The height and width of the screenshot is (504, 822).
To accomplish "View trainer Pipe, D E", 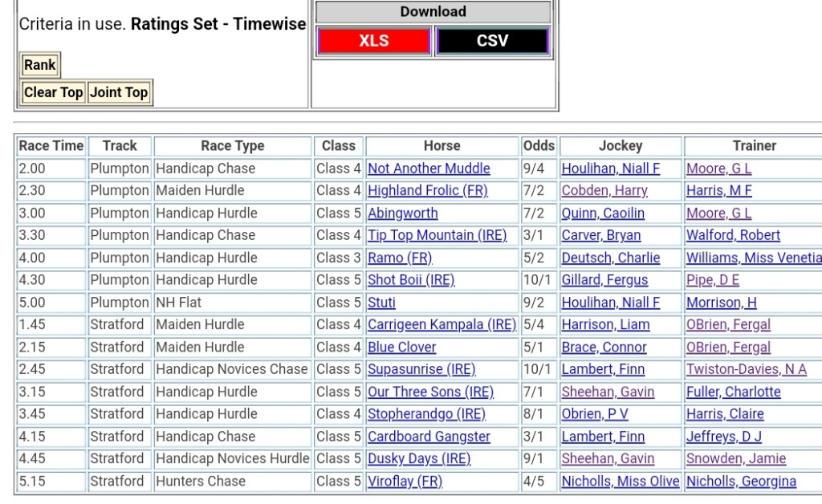I will [713, 280].
